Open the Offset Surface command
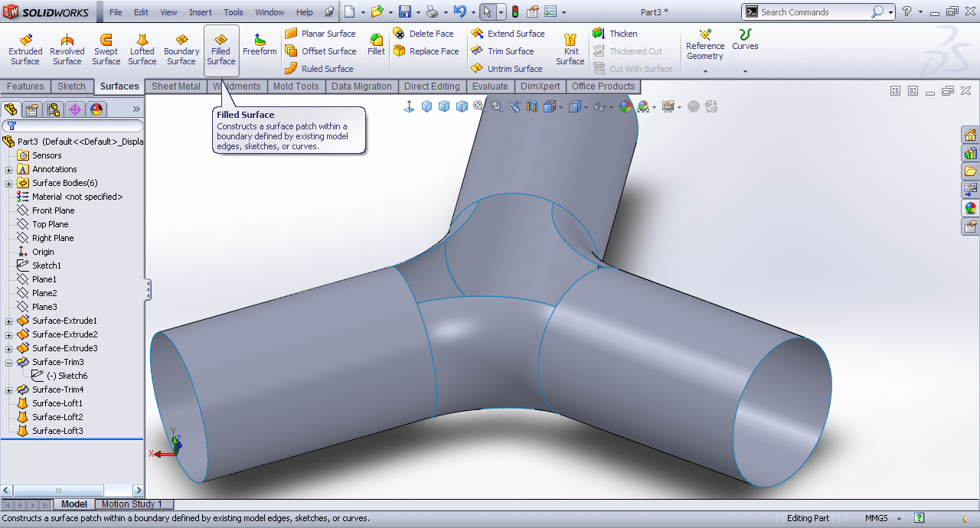The height and width of the screenshot is (528, 980). 320,51
